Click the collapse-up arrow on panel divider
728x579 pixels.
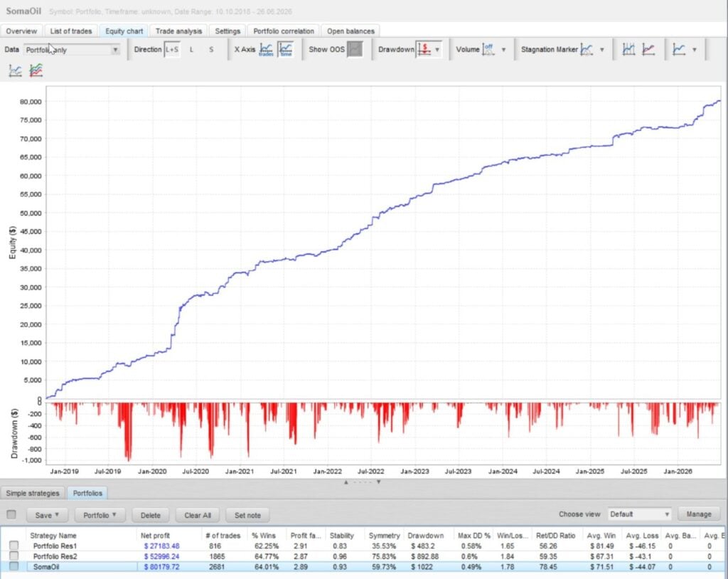coord(346,482)
